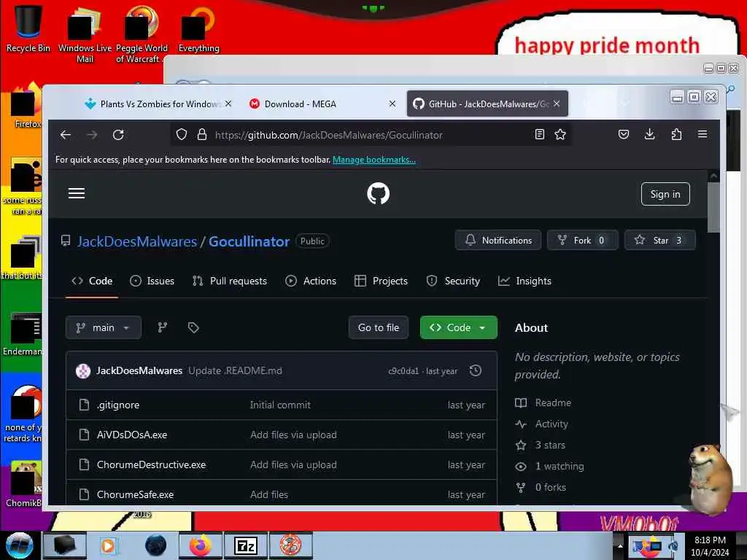
Task: Click the Notifications button
Action: [498, 241]
